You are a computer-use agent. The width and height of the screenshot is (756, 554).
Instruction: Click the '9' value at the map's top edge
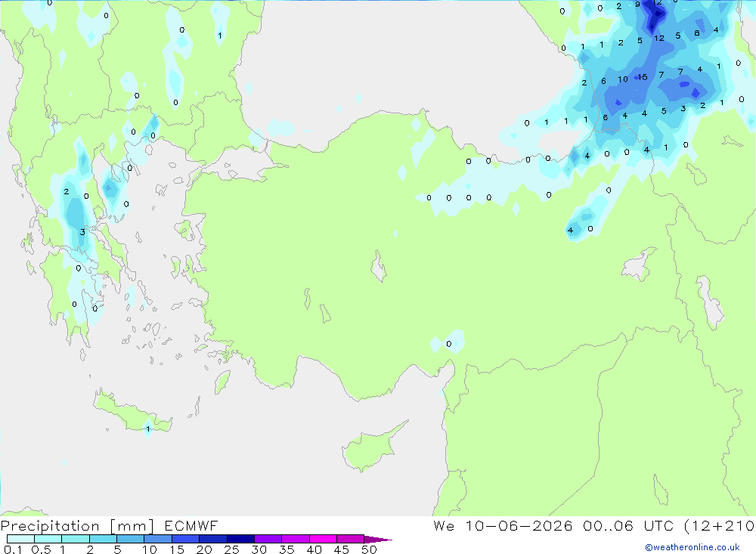coord(638,5)
